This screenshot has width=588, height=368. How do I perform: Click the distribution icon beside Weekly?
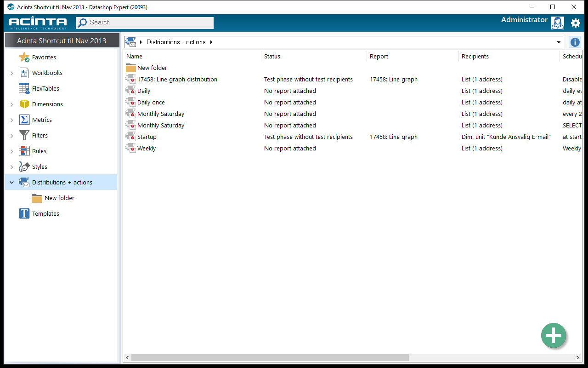130,149
